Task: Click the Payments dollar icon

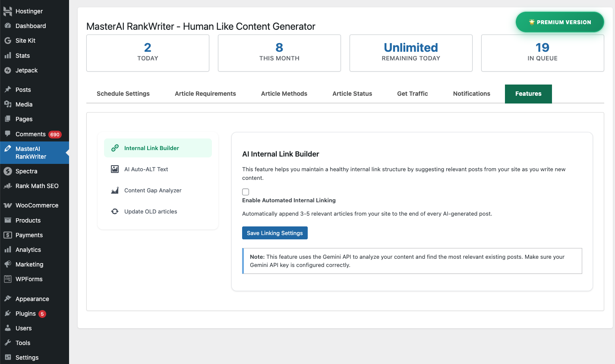Action: pos(8,235)
